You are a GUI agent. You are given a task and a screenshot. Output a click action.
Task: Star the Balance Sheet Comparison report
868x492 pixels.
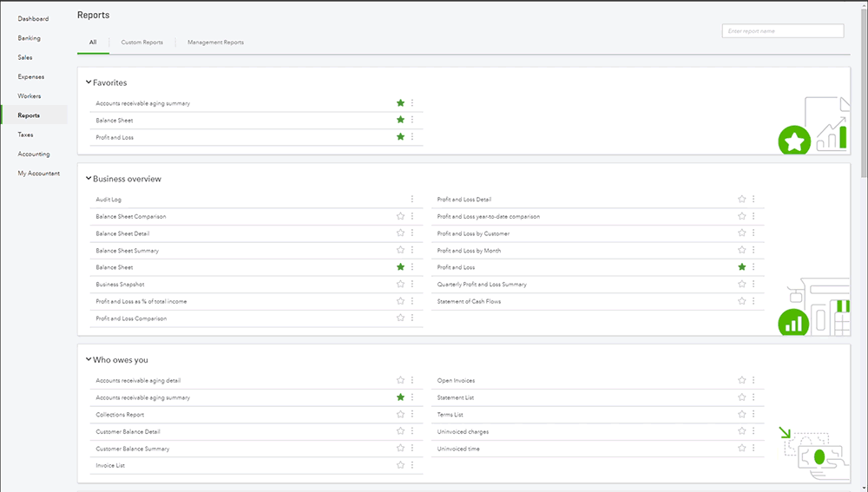tap(400, 216)
